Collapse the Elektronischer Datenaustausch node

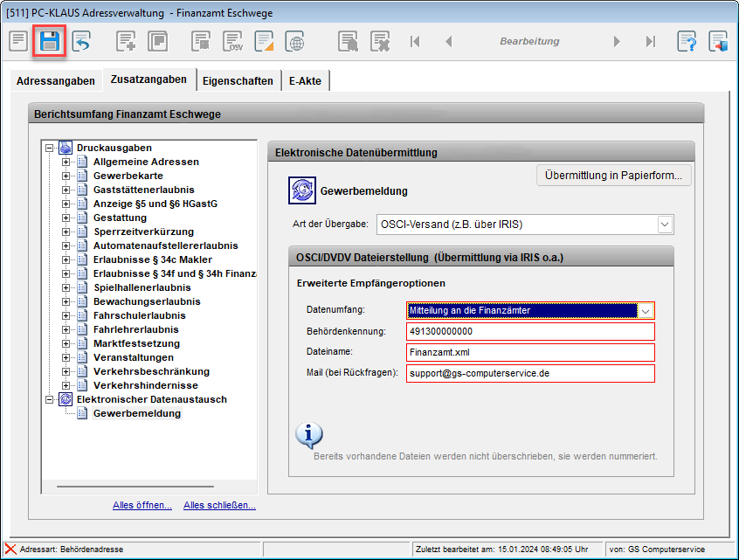click(50, 399)
